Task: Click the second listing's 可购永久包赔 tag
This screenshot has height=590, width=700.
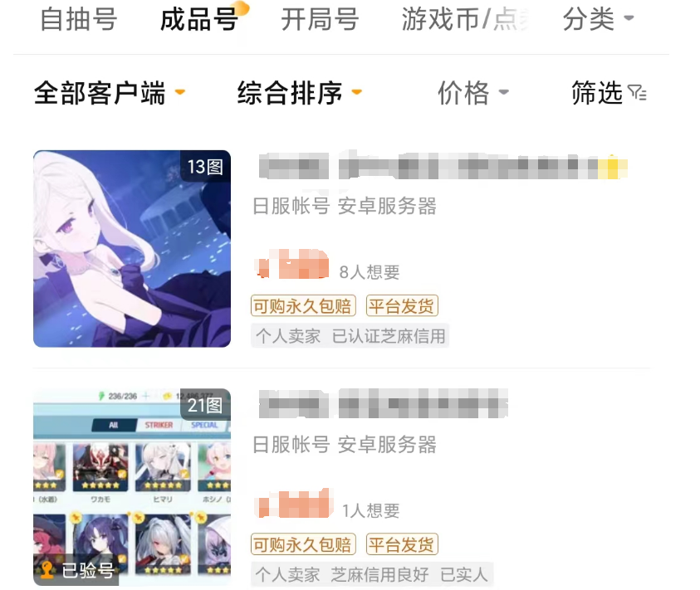Action: coord(303,544)
